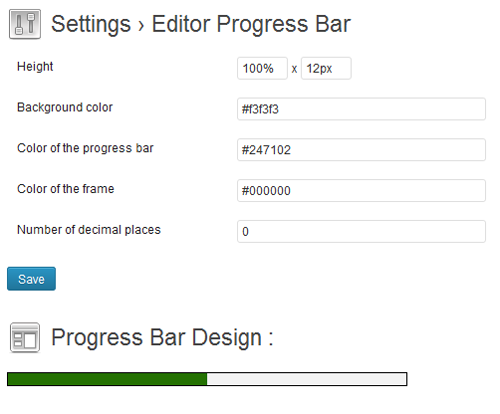This screenshot has width=500, height=414.
Task: Click the right end of the progress bar frame
Action: 406,379
